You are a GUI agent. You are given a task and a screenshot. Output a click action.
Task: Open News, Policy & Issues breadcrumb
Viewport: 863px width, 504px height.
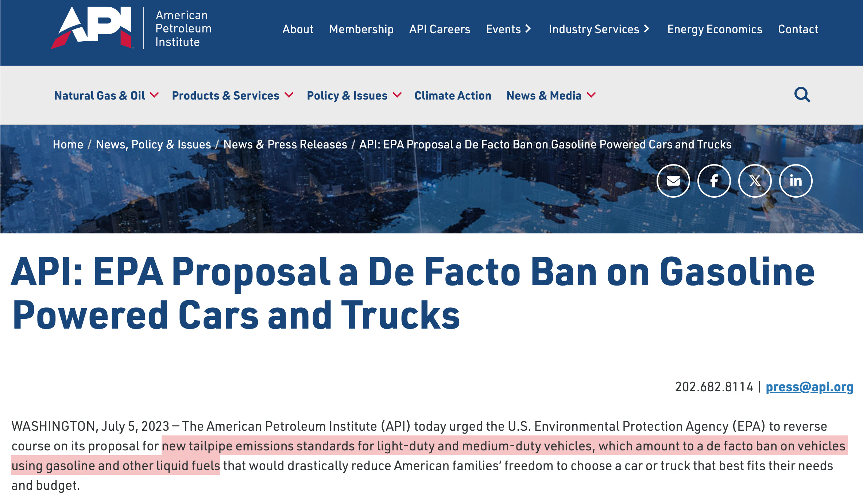click(x=153, y=144)
